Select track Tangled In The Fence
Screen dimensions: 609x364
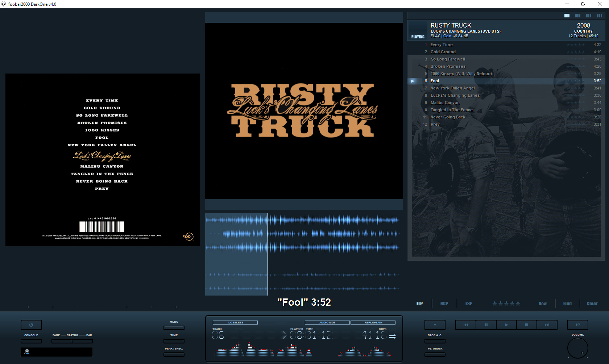point(506,110)
